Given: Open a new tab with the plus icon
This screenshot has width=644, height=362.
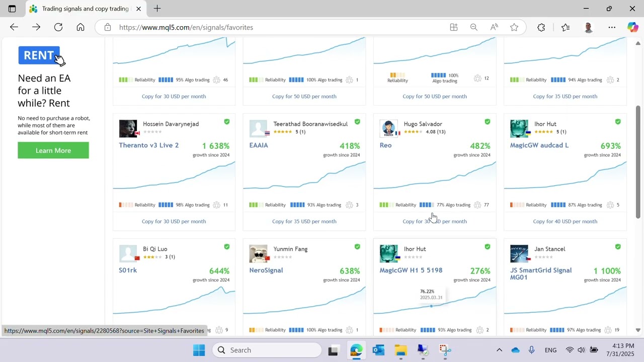Looking at the screenshot, I should click(157, 9).
